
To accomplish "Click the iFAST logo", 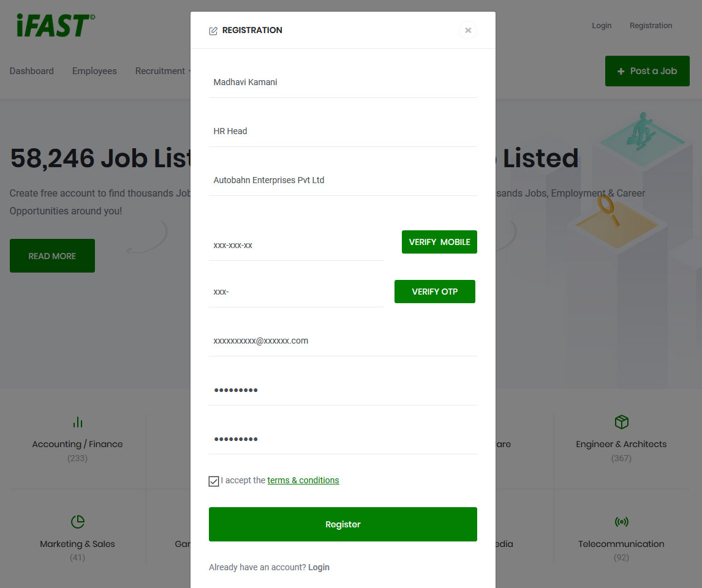I will click(x=56, y=25).
